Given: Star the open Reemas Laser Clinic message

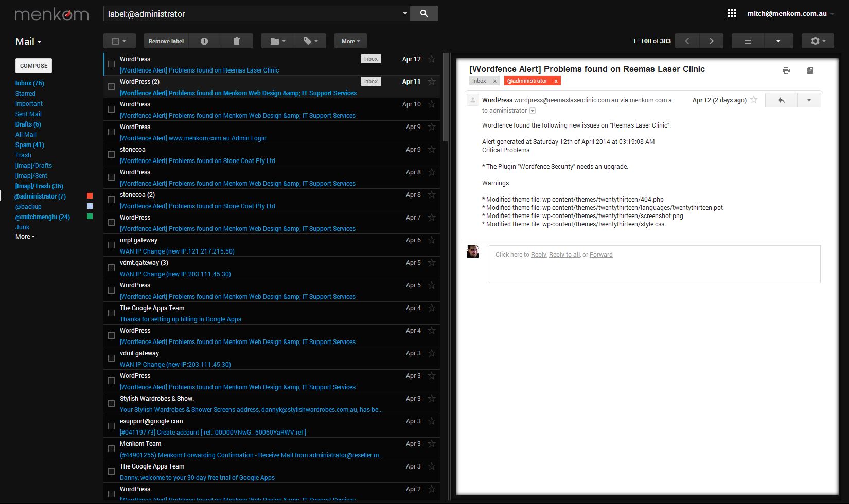Looking at the screenshot, I should 754,100.
